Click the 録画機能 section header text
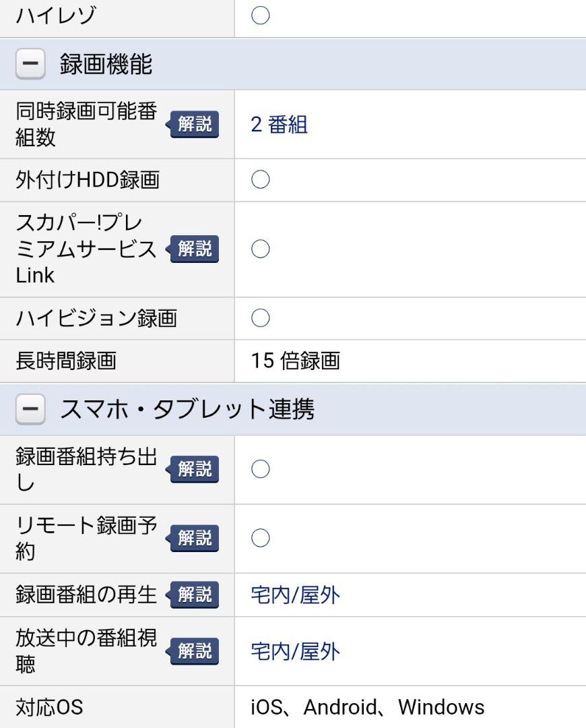The height and width of the screenshot is (728, 586). (x=106, y=64)
